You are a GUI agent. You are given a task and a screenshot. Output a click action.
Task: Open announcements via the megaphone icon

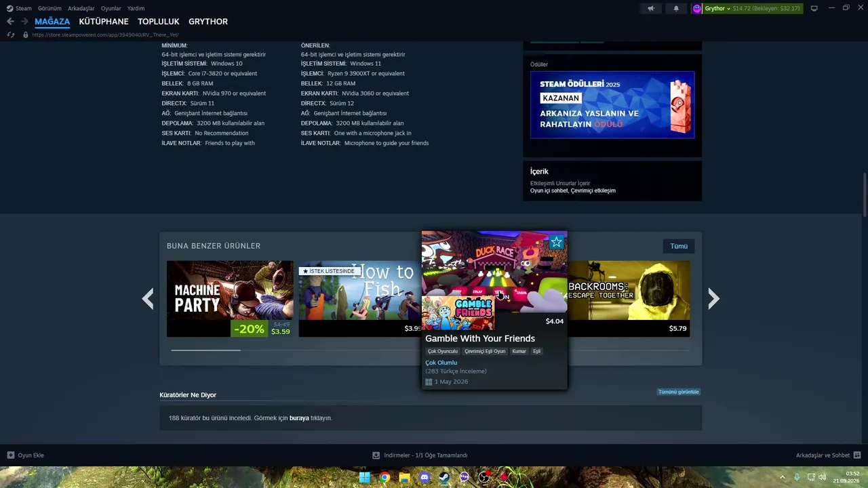651,8
